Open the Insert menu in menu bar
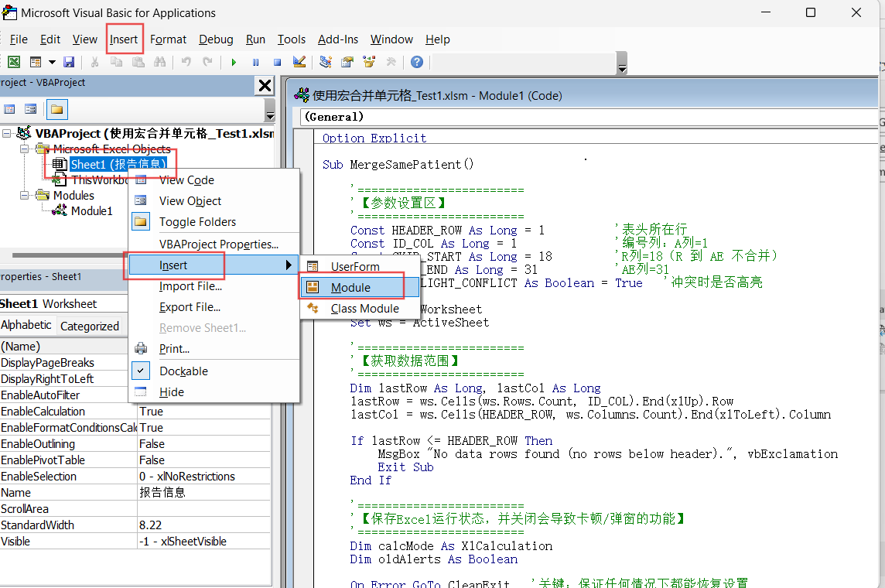Image resolution: width=885 pixels, height=588 pixels. point(124,39)
